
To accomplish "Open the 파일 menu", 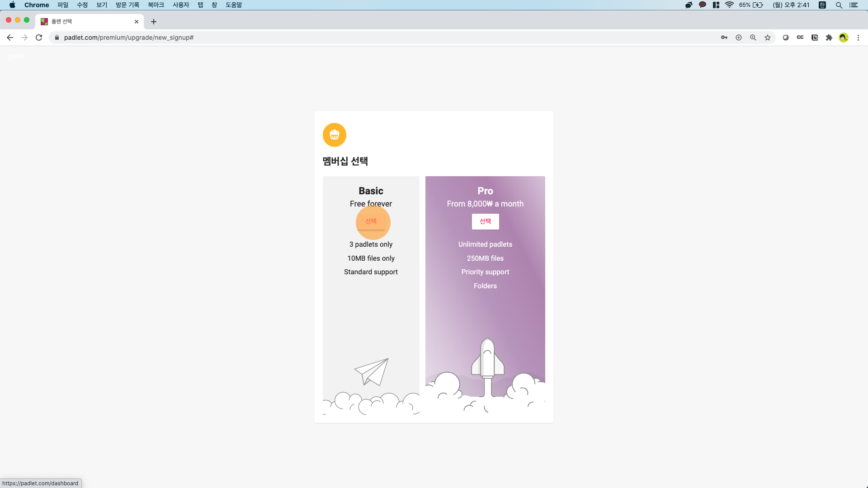I will 63,5.
